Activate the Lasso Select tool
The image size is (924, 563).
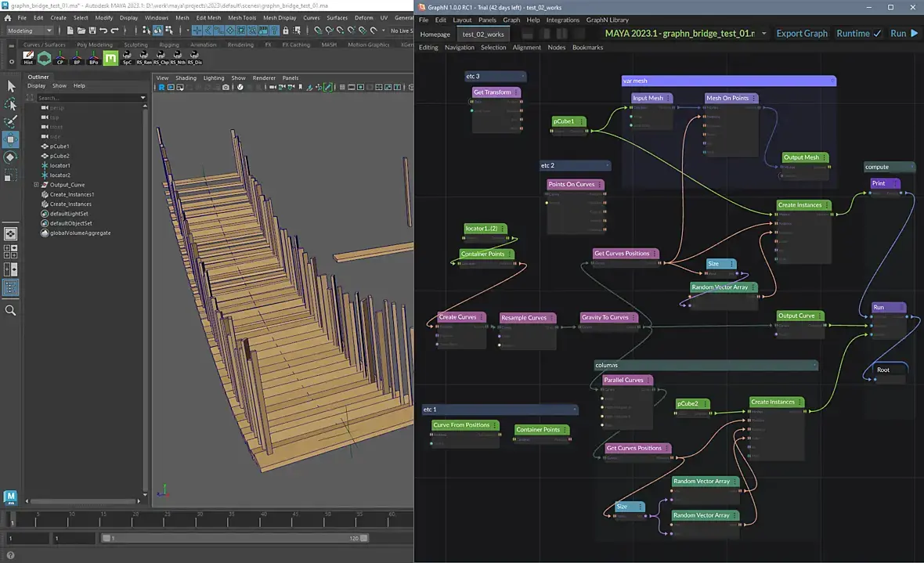[x=11, y=104]
